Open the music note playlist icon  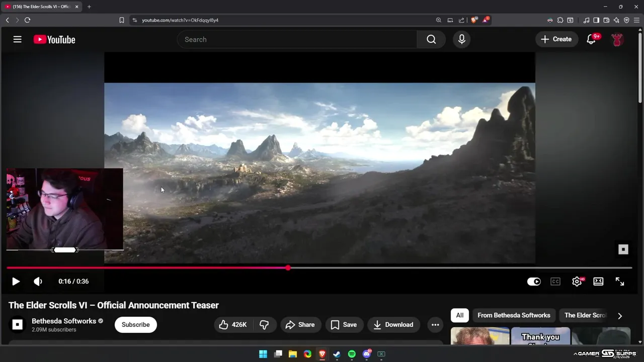click(586, 20)
